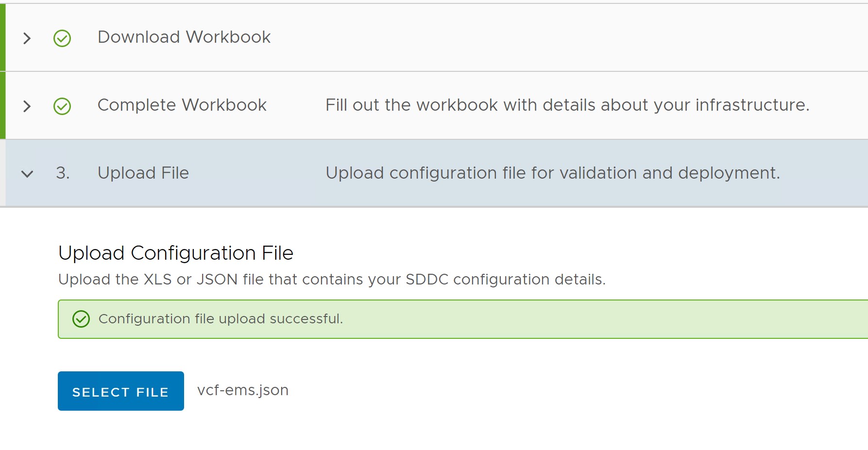Click the XLS or JSON instruction text
The height and width of the screenshot is (450, 868).
(x=332, y=280)
